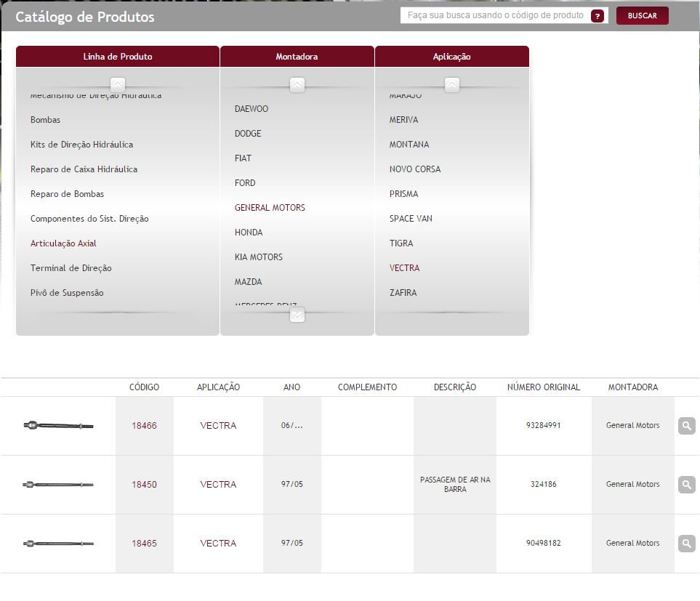The width and height of the screenshot is (700, 601).
Task: Click product code 18466
Action: click(144, 426)
